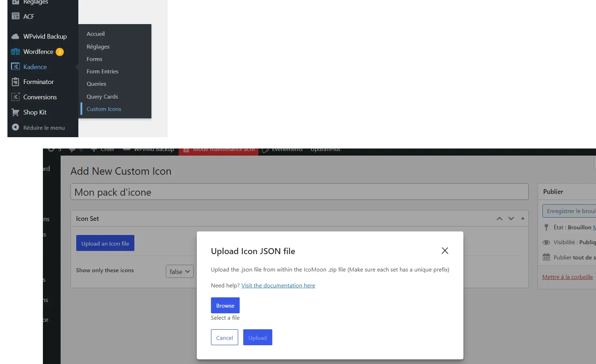The image size is (596, 364).
Task: Collapse the Icon Set panel triangle toggle
Action: pos(523,219)
